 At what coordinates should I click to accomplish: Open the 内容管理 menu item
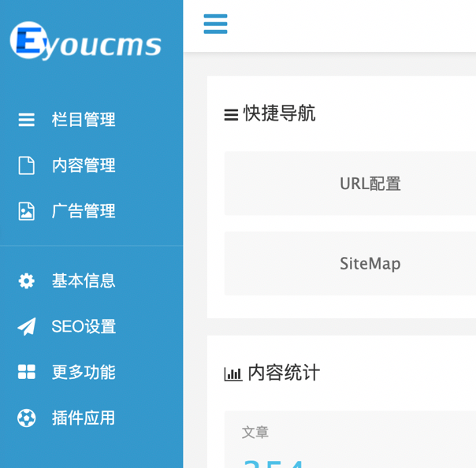[x=84, y=165]
